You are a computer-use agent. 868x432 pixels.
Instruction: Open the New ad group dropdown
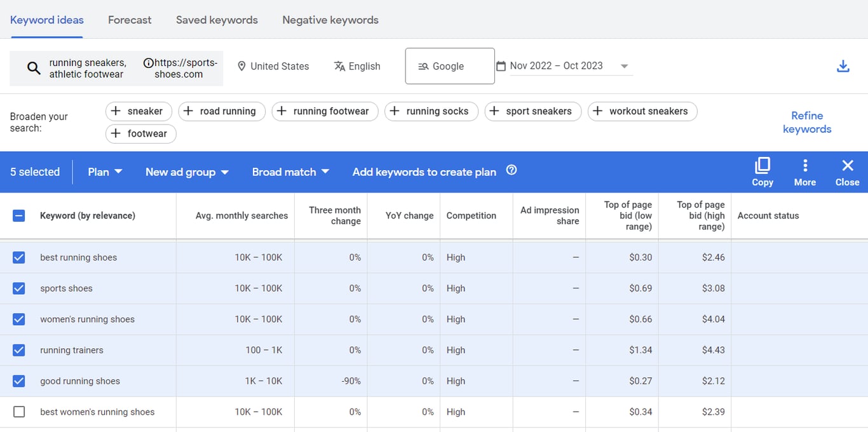[186, 172]
